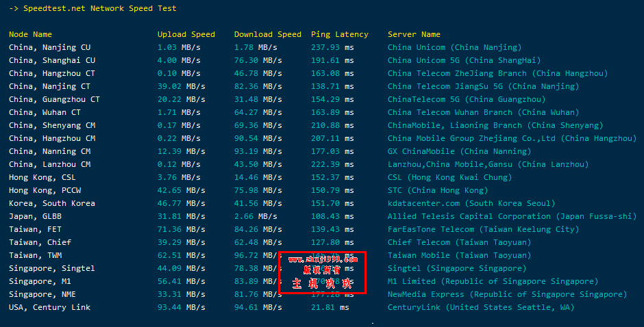
Task: Select node 'Singapore, Singtel'
Action: tap(52, 268)
